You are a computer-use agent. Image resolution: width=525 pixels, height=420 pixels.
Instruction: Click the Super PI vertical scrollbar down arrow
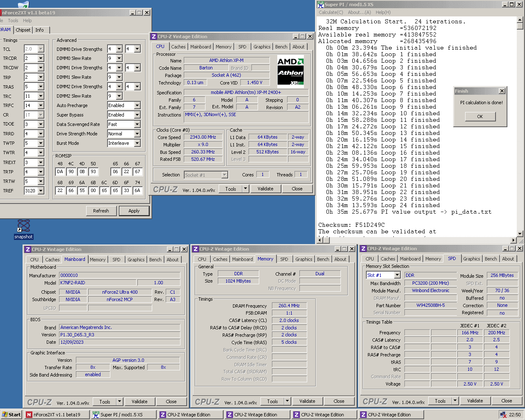[x=520, y=234]
